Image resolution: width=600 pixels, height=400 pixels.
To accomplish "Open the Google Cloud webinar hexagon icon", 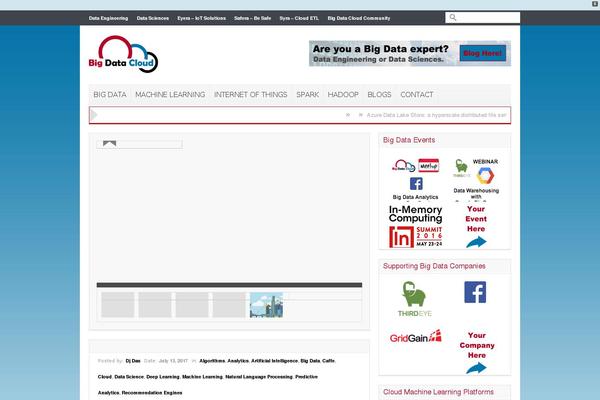I will (x=486, y=176).
